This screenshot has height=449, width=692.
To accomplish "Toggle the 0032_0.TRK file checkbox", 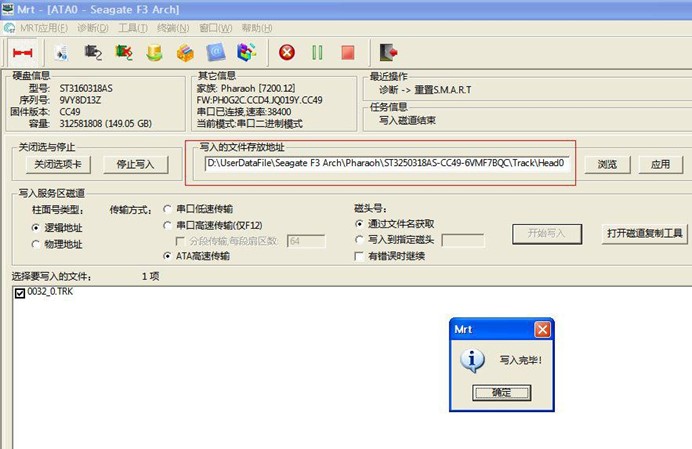I will 20,292.
